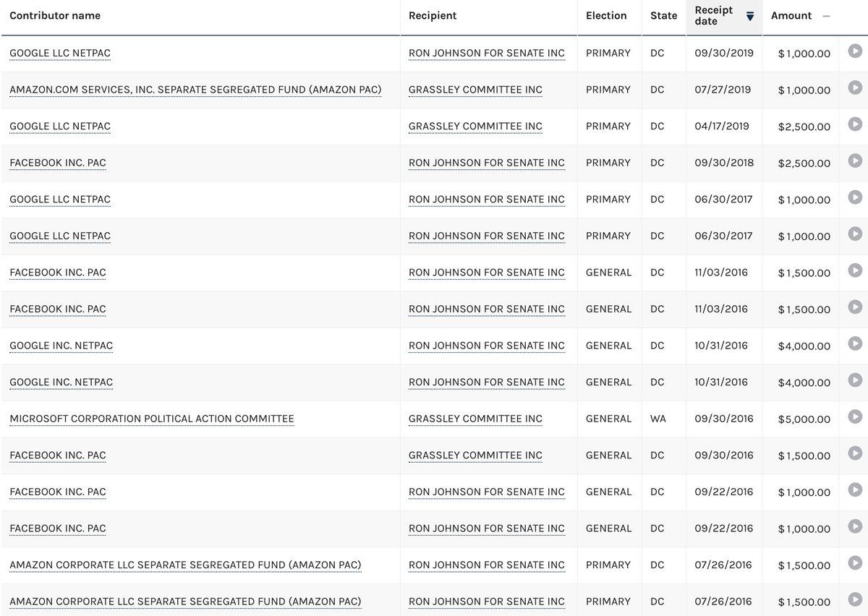
Task: Select PRIMARY election cell in the Amazon.com Services row
Action: 608,90
